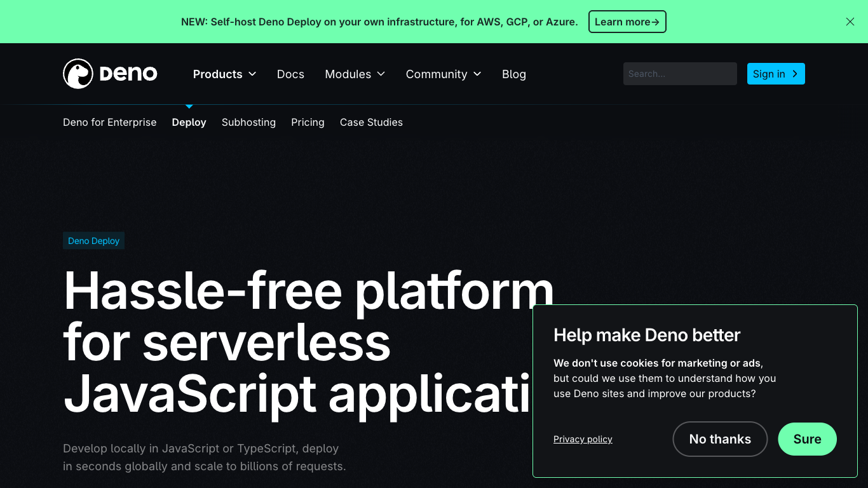Open the Pricing sub-navigation tab
This screenshot has height=488, width=868.
[x=308, y=122]
